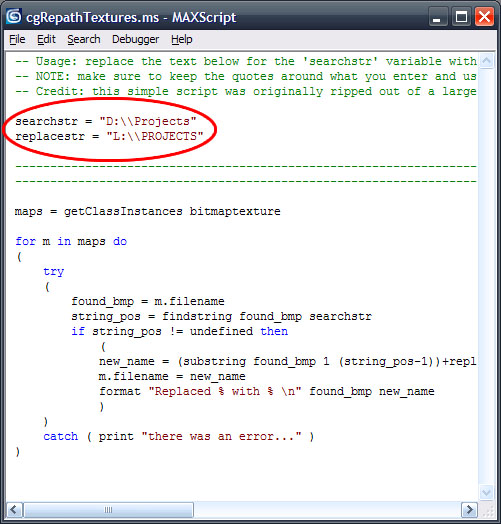Place cursor in the replacestr "L:\\PROJECTS" string
Screen dimensions: 501x524
[x=155, y=136]
